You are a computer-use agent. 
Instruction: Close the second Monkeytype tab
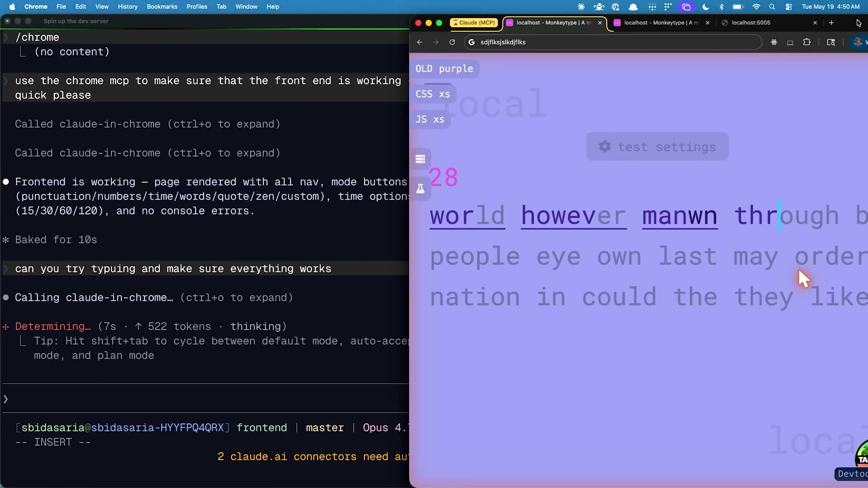[x=708, y=23]
